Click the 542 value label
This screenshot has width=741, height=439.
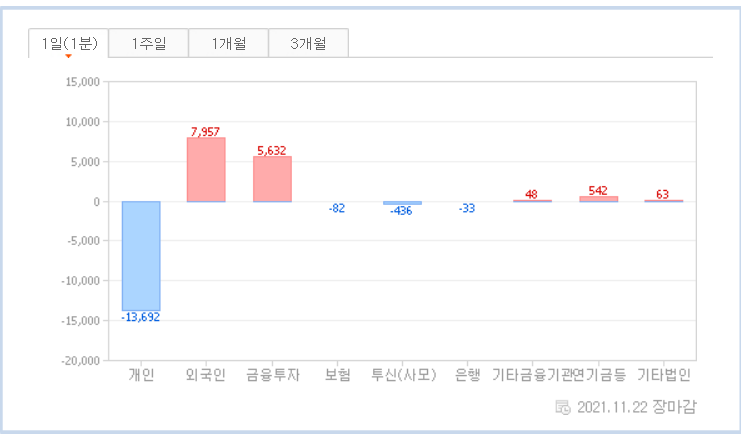pos(598,190)
